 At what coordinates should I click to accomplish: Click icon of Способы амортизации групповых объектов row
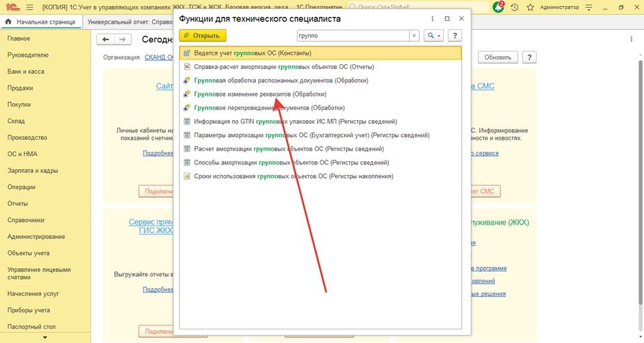pos(187,163)
